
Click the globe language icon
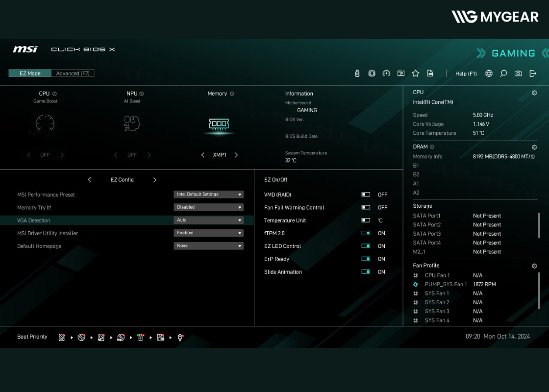pyautogui.click(x=489, y=73)
